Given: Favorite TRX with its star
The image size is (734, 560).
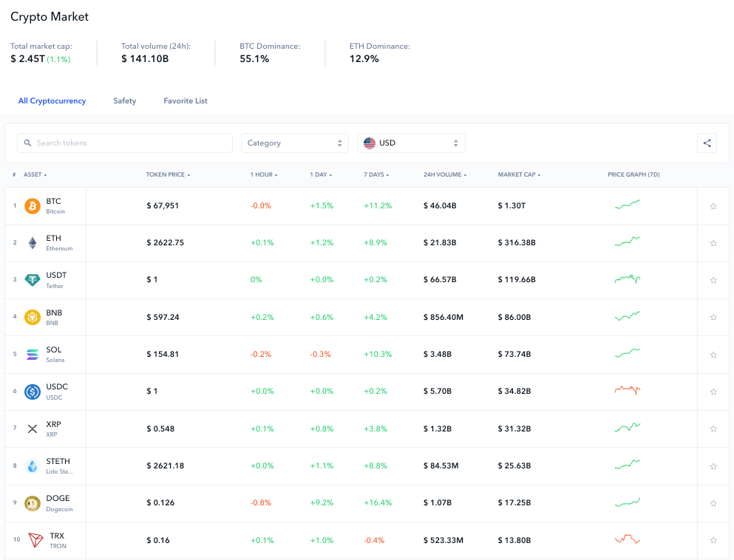Looking at the screenshot, I should click(x=713, y=540).
